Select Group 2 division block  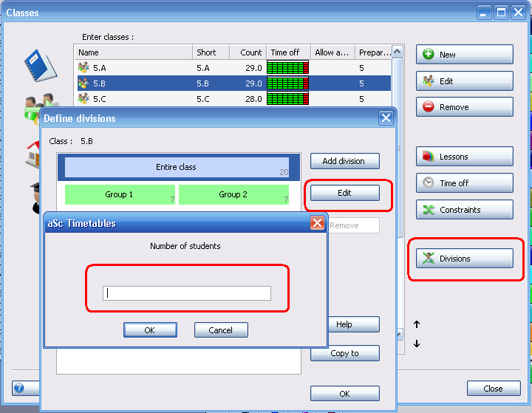(x=233, y=195)
